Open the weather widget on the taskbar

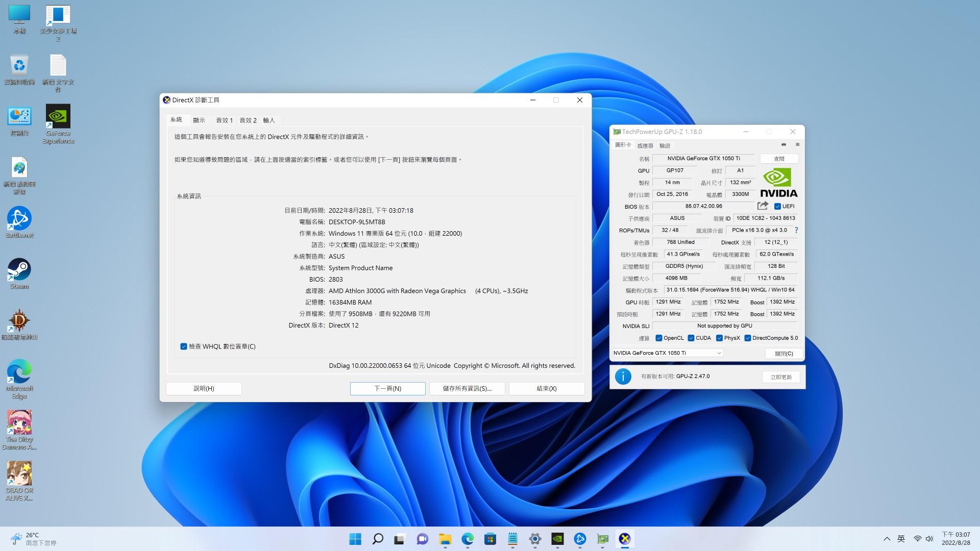point(34,539)
